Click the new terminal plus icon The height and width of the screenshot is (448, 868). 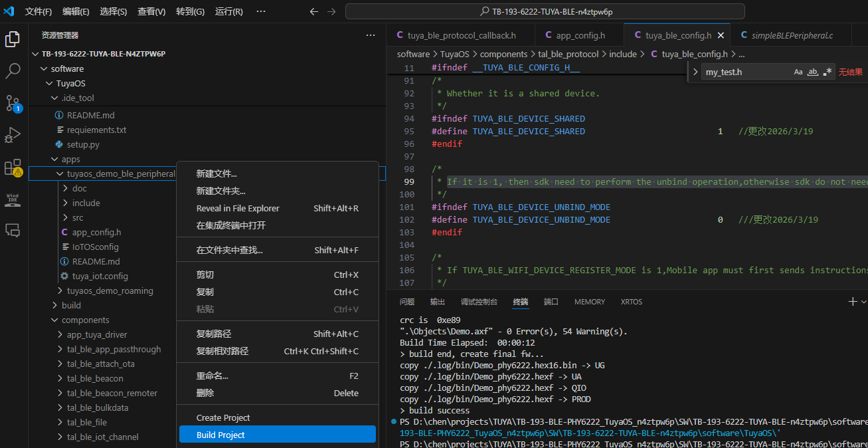coord(853,302)
